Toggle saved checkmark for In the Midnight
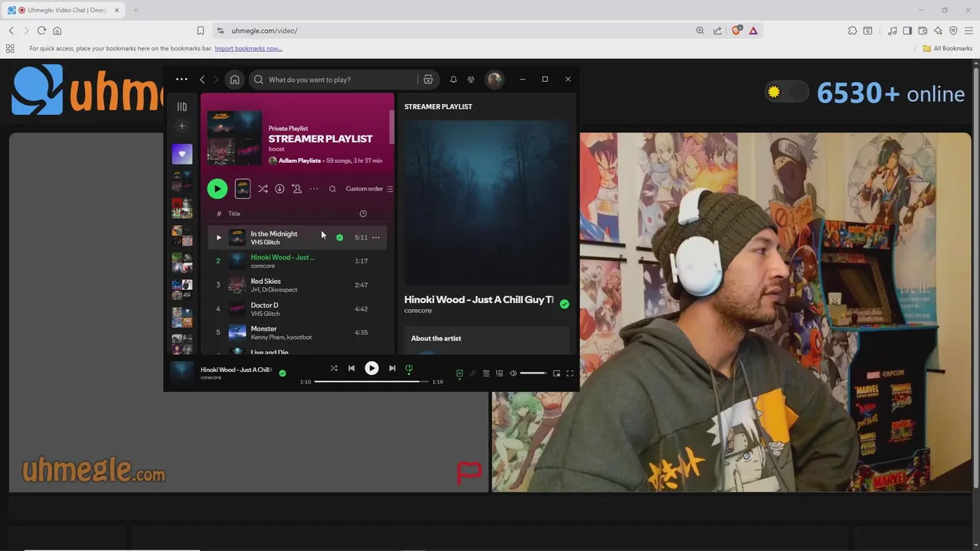The width and height of the screenshot is (980, 551). pyautogui.click(x=340, y=237)
